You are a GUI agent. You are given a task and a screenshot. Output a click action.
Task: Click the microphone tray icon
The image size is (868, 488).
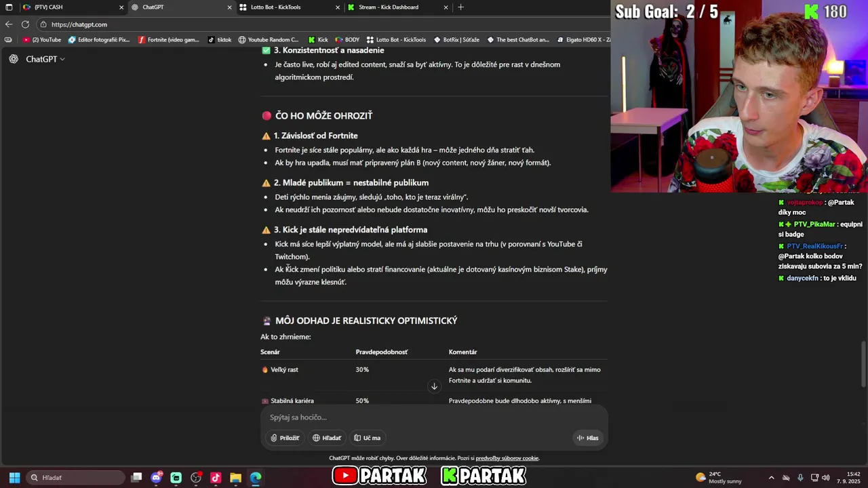(800, 478)
